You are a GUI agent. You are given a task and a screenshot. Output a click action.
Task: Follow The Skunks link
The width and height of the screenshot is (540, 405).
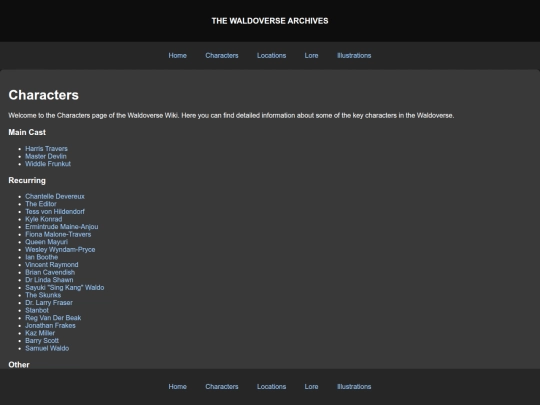point(43,295)
